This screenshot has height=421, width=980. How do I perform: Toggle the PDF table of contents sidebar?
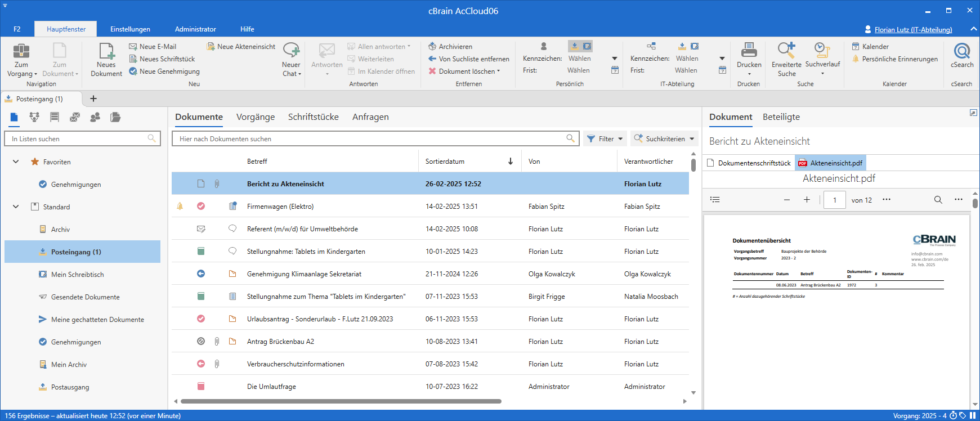(x=715, y=200)
